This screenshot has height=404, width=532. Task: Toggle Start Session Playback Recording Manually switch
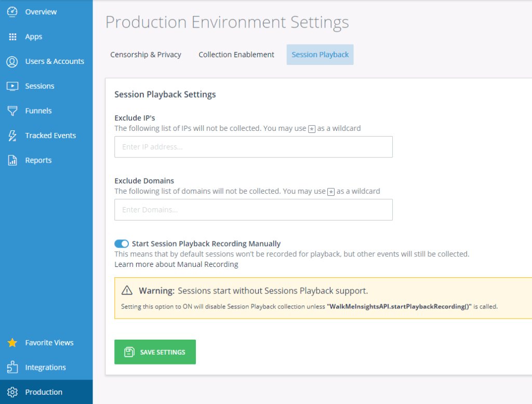click(122, 244)
